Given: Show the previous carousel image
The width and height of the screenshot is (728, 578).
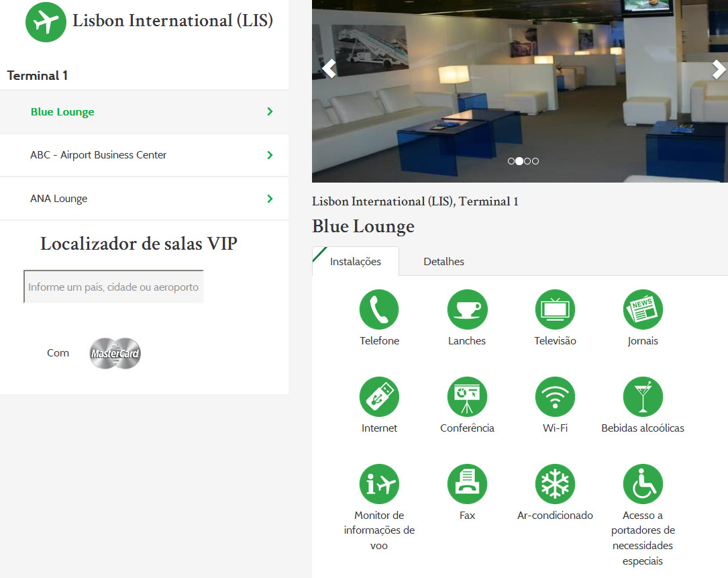Looking at the screenshot, I should pos(329,69).
